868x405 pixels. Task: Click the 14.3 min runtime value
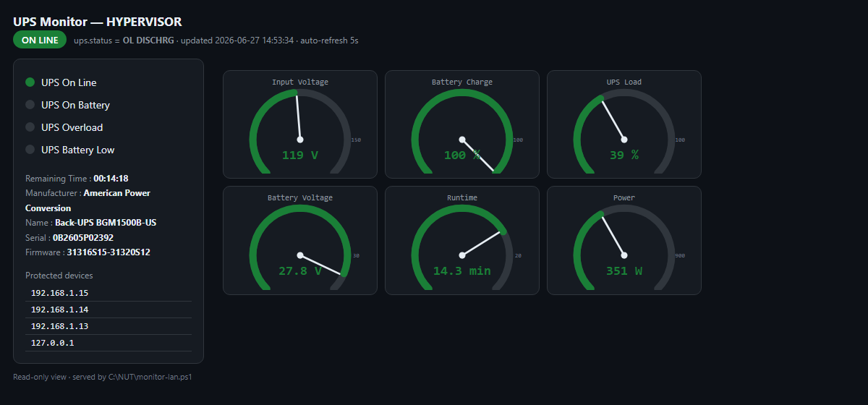tap(462, 271)
